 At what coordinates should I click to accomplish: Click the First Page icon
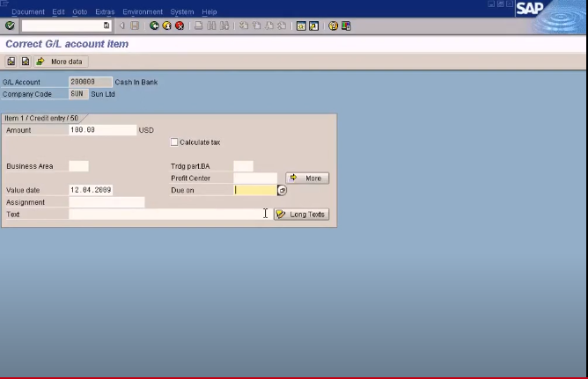pyautogui.click(x=244, y=26)
